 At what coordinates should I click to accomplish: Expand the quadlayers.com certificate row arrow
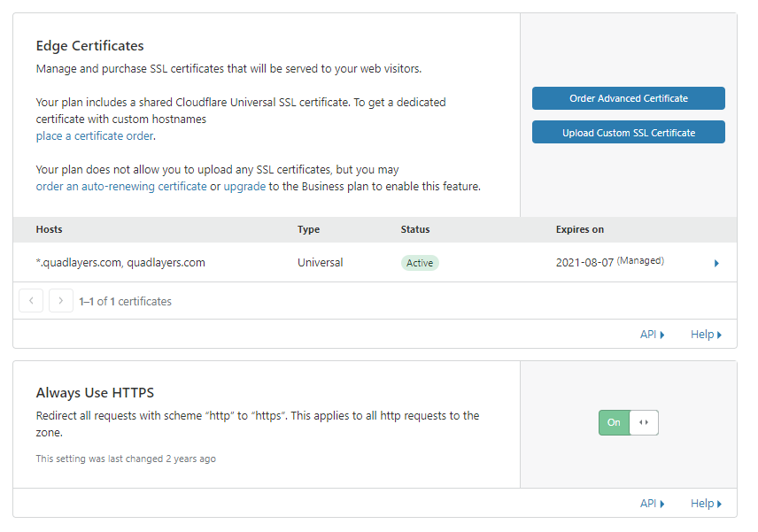[716, 263]
